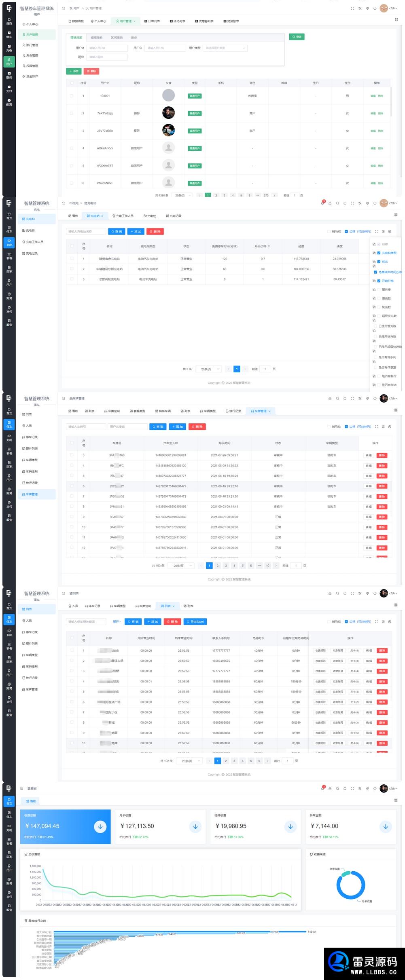Click 编辑 link in user row 103001
The width and height of the screenshot is (405, 980).
point(373,96)
